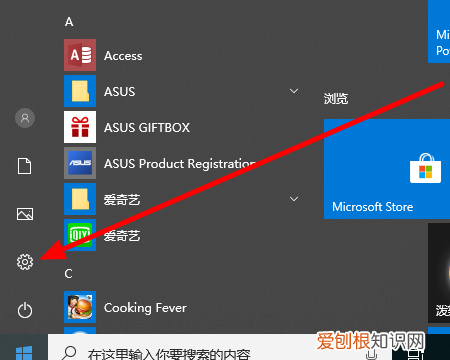Click the Power icon in Start sidebar
Screen dimensions: 450x360
25,310
